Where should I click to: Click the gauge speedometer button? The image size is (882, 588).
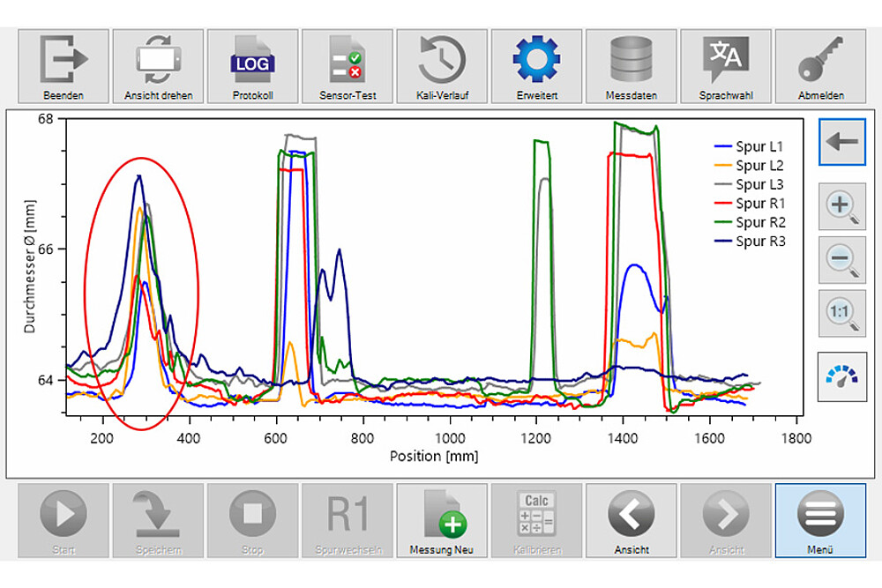click(x=841, y=376)
